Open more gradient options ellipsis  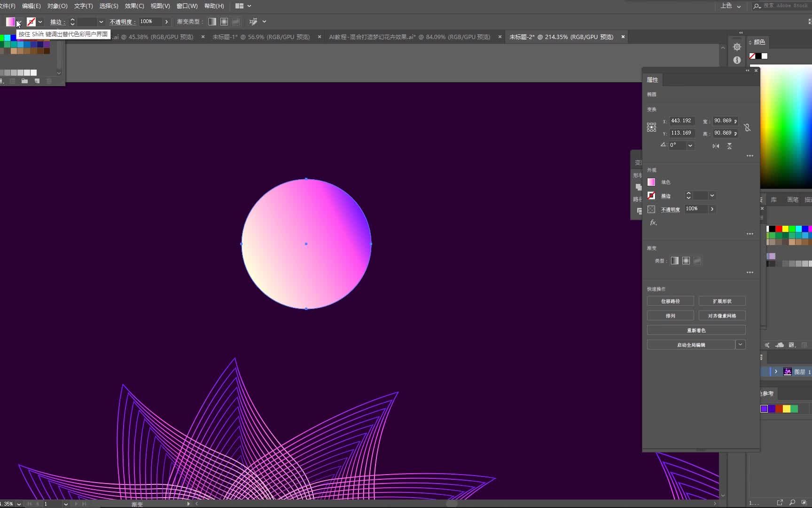coord(750,272)
